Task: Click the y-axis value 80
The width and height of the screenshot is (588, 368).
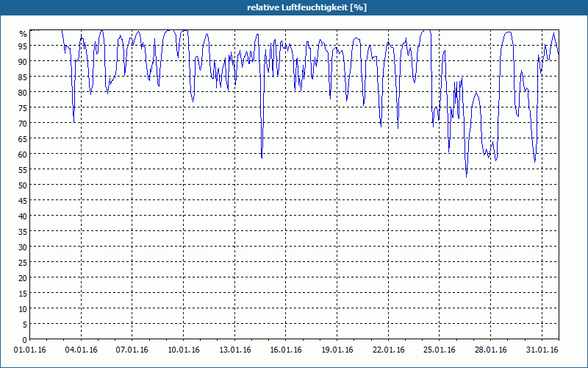Action: pos(23,93)
